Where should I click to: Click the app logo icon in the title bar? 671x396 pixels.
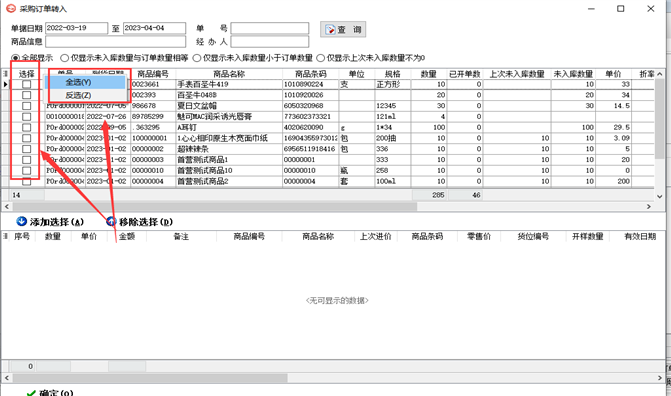pos(11,8)
